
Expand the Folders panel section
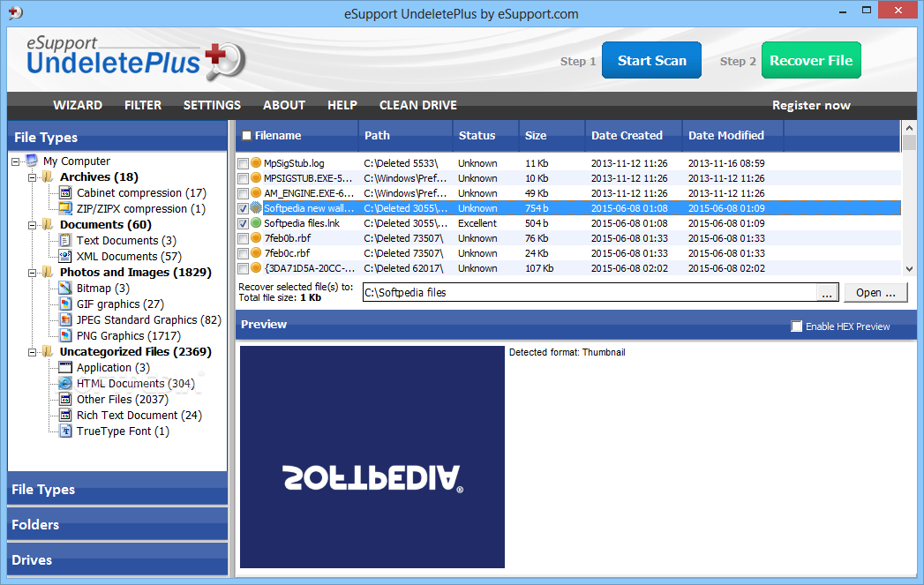[117, 524]
